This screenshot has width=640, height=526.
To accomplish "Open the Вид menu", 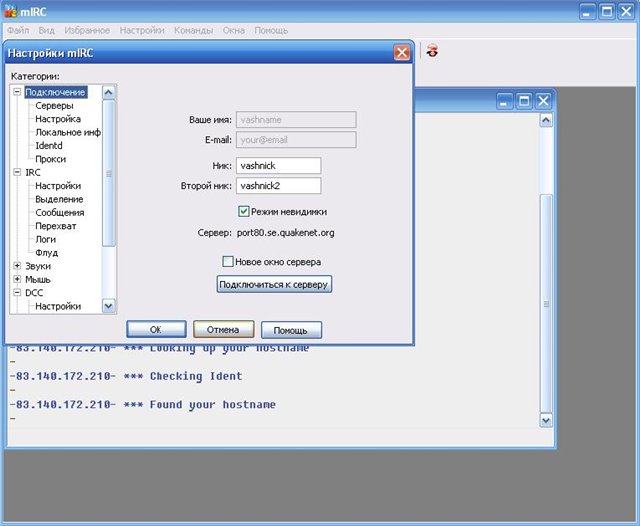I will [x=47, y=30].
